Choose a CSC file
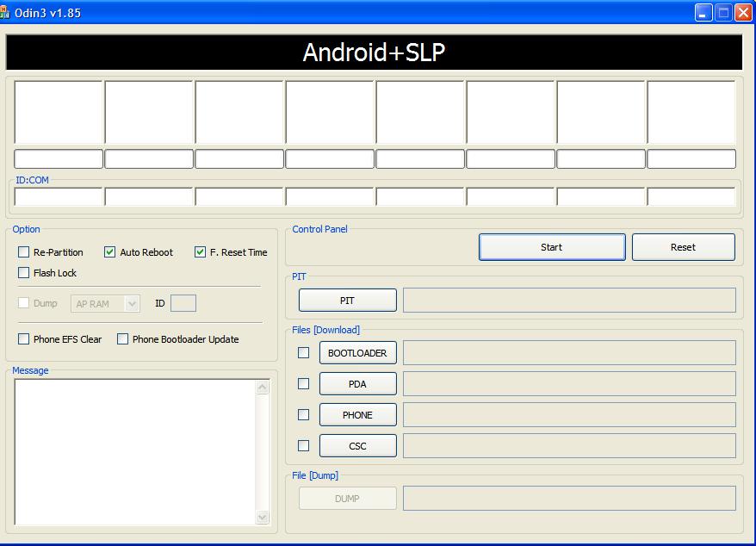This screenshot has width=756, height=546. click(x=357, y=445)
